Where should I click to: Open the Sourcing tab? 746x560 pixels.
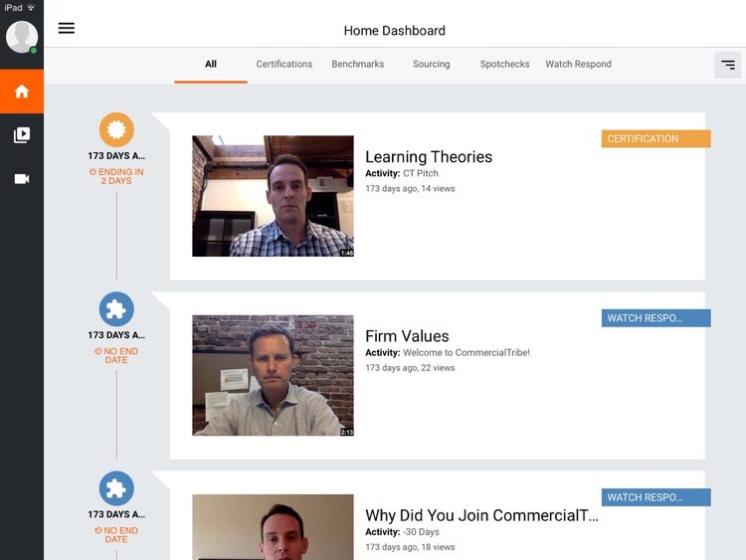(x=431, y=65)
